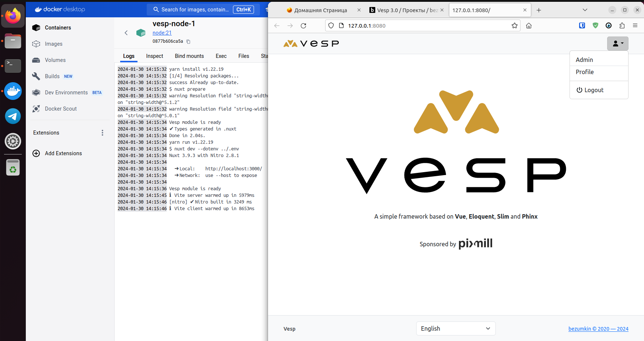Open Firefox extensions puzzle icon

pos(622,25)
